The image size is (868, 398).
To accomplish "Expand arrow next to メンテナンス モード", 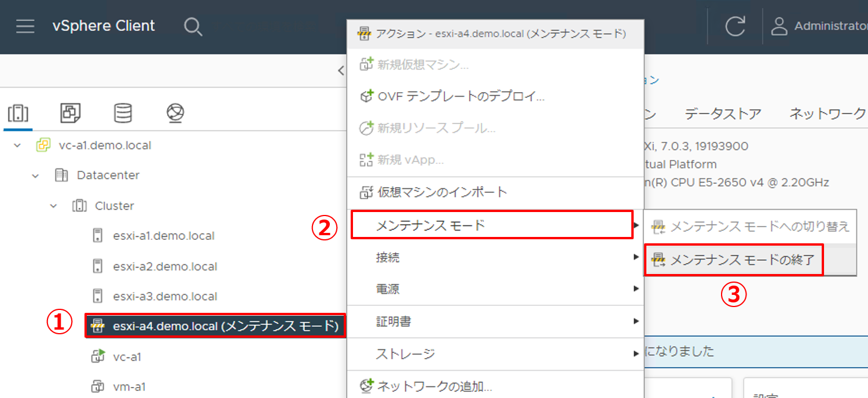I will [x=637, y=225].
